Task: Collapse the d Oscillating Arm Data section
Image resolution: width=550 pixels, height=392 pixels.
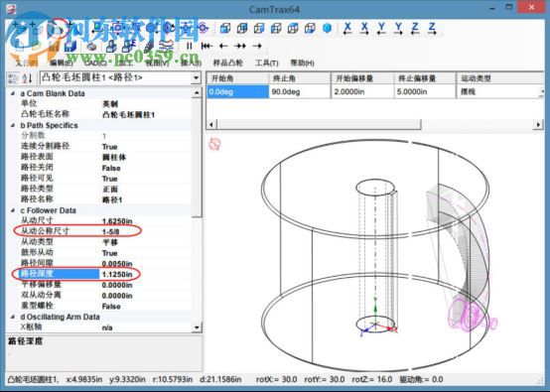Action: point(13,317)
